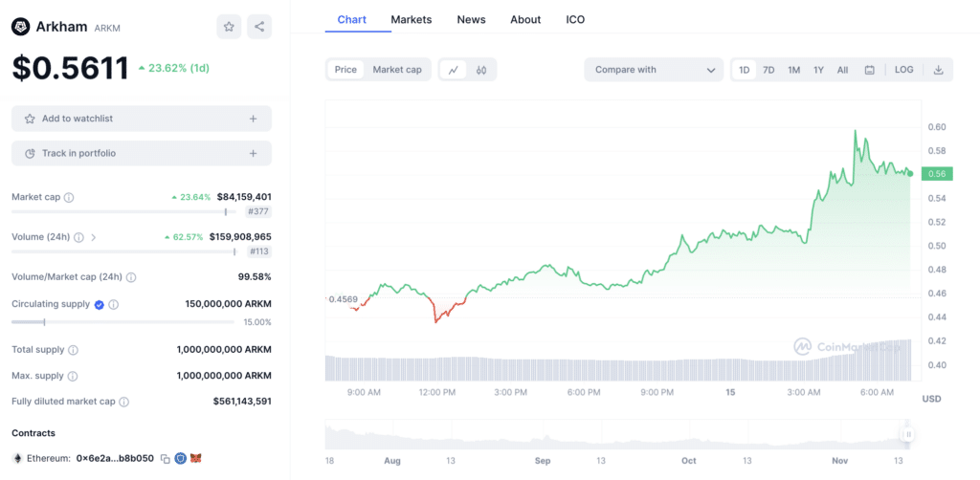
Task: Switch to line chart view
Action: coord(453,70)
